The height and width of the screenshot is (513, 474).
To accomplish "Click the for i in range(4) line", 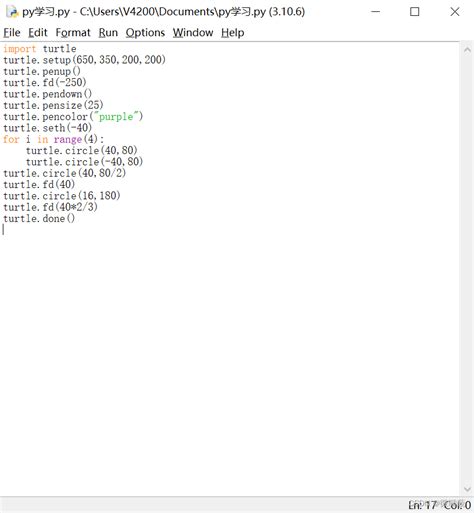I will (x=53, y=139).
